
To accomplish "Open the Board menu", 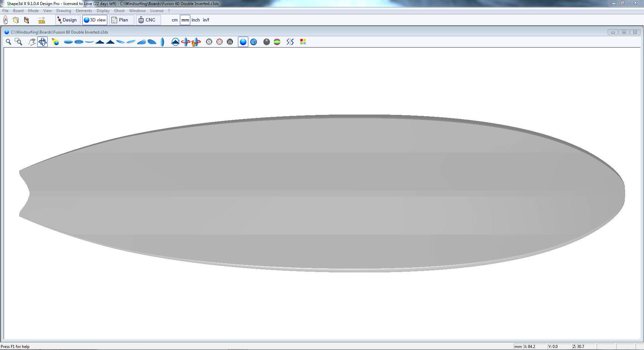I will coord(18,11).
